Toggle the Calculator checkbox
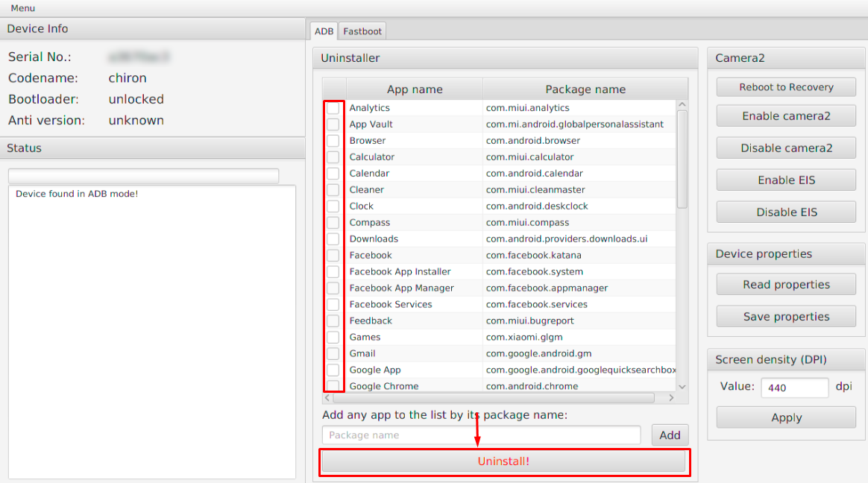 pyautogui.click(x=333, y=157)
